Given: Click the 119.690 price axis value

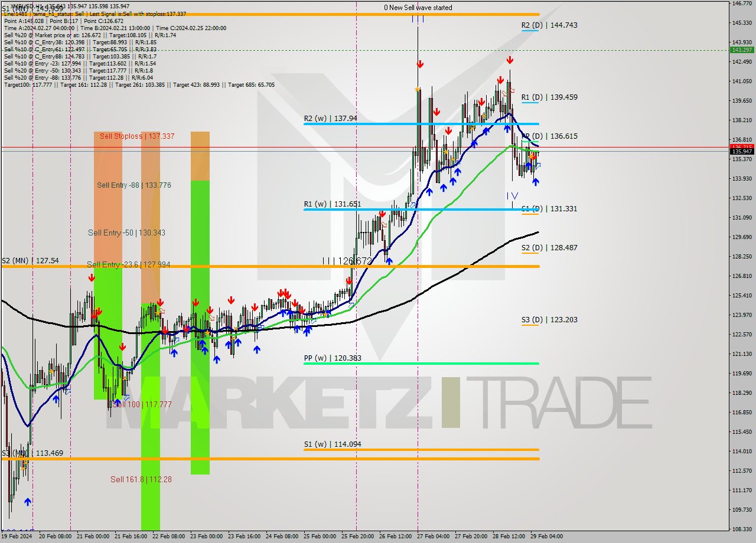Looking at the screenshot, I should [x=742, y=374].
